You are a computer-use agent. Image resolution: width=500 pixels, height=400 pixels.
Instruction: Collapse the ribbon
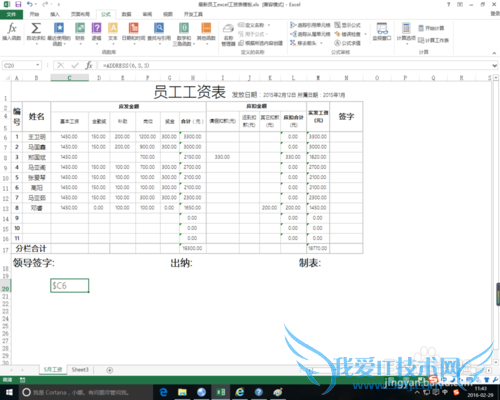pos(494,53)
